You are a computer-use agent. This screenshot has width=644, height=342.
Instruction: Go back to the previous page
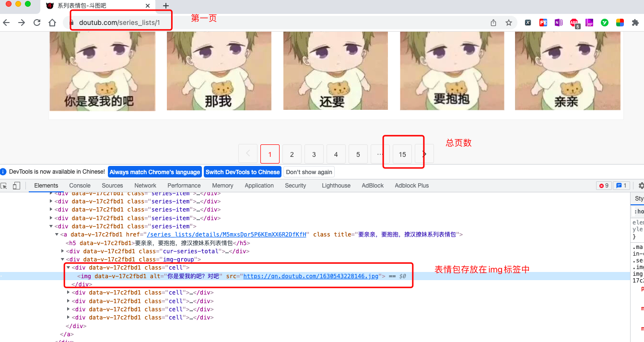[6, 23]
